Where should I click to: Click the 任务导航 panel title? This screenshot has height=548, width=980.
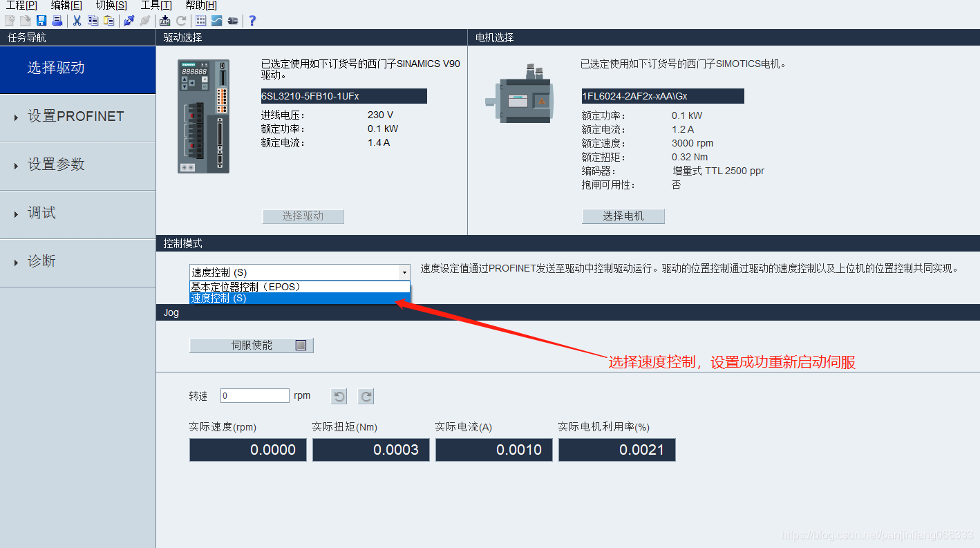(x=77, y=38)
